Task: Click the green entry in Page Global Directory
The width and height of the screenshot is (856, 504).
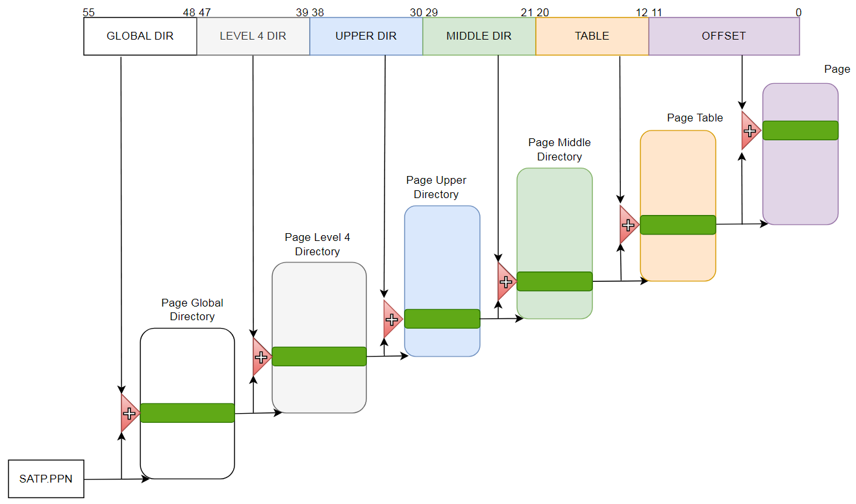Action: coord(187,413)
